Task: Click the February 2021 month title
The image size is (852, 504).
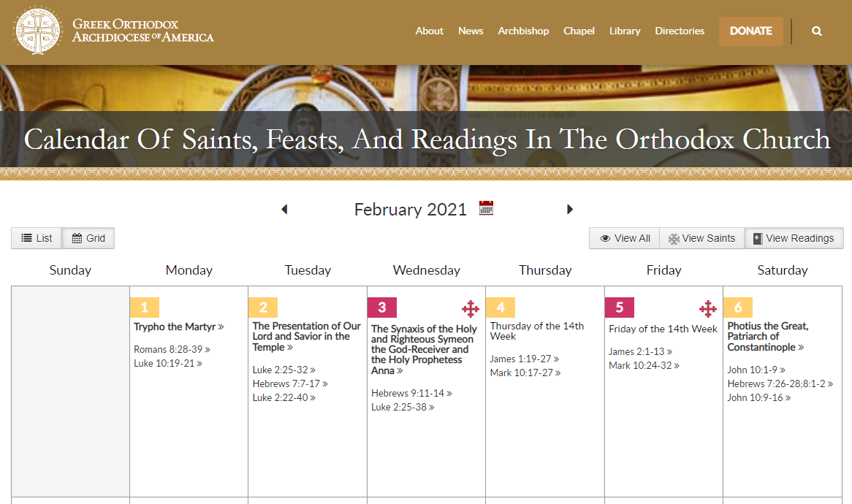Action: click(410, 209)
